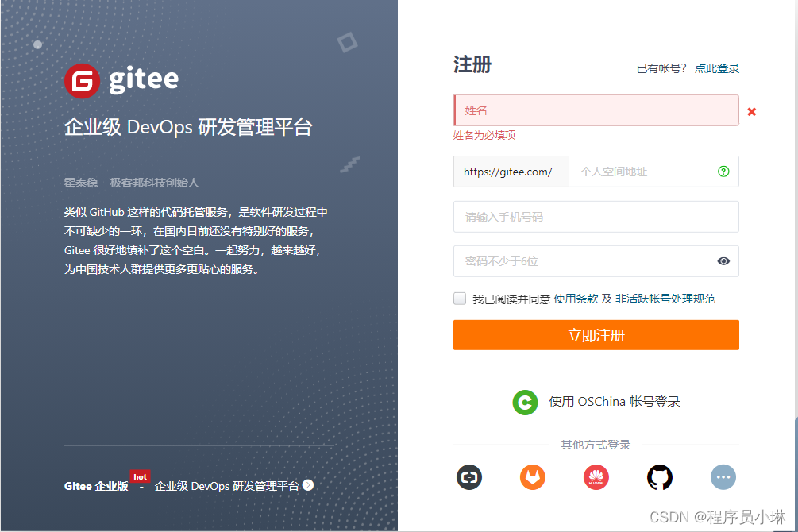Open the Gitee 企业版 link
This screenshot has width=798, height=532.
pyautogui.click(x=96, y=486)
